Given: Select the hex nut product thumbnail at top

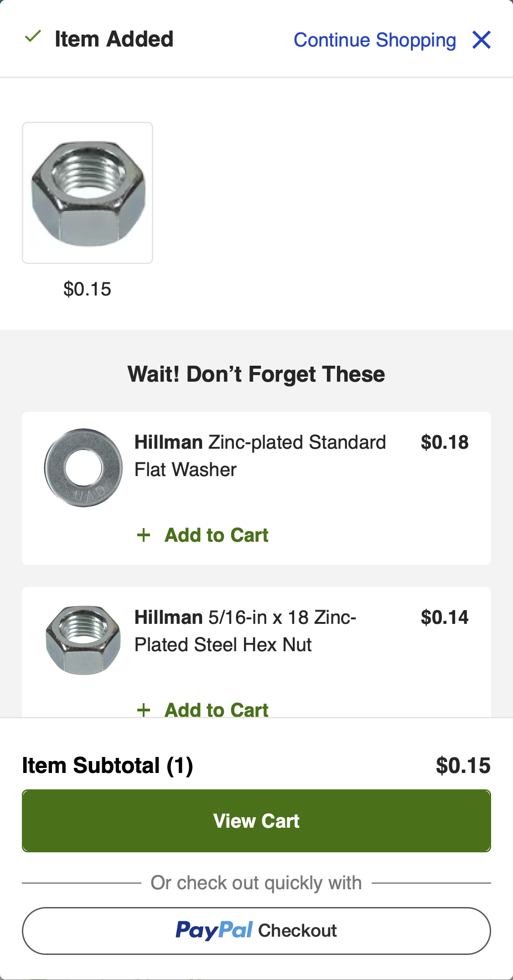Looking at the screenshot, I should 88,192.
